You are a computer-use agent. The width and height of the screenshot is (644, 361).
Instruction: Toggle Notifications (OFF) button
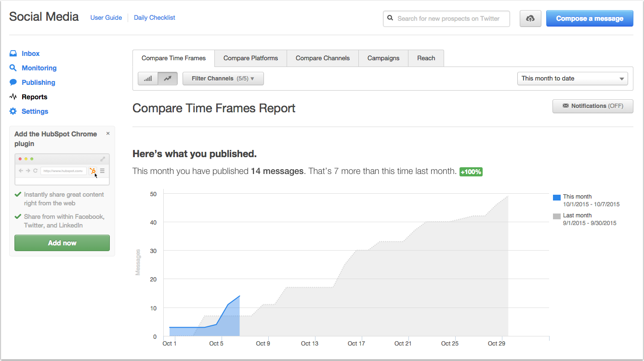pos(593,106)
